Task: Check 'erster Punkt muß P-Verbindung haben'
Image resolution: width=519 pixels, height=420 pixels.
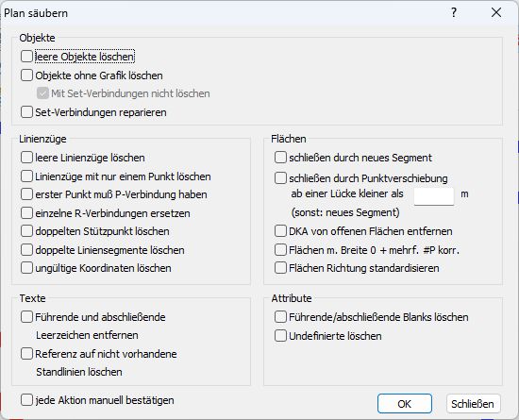Action: tap(26, 194)
